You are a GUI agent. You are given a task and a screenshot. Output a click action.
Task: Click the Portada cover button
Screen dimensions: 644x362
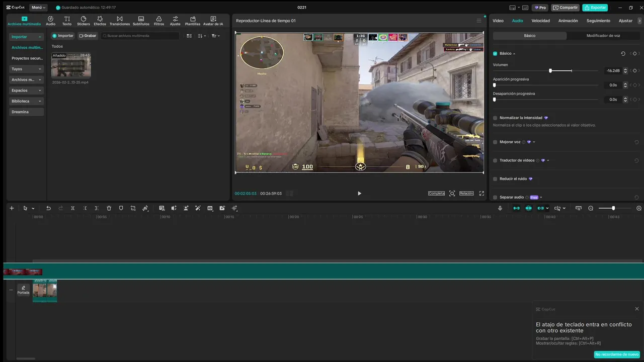tap(23, 290)
